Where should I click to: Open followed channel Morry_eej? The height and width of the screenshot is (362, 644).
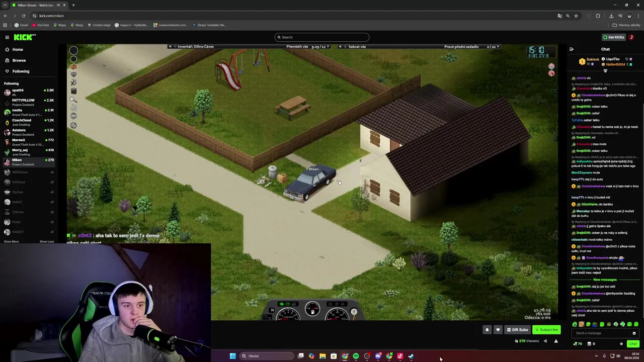tap(29, 152)
